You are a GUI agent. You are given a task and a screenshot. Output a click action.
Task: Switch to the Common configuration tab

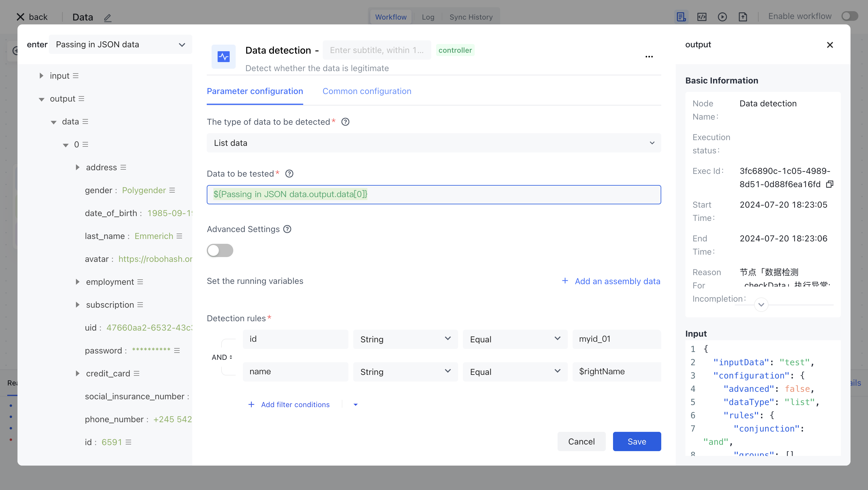(x=366, y=91)
